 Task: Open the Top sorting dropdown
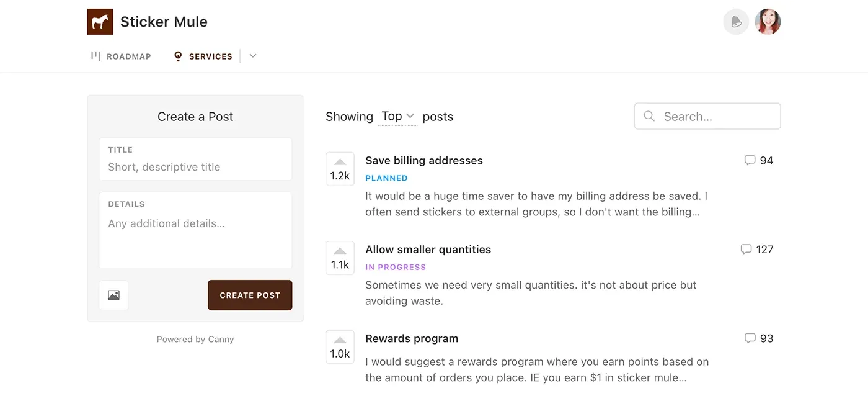397,116
